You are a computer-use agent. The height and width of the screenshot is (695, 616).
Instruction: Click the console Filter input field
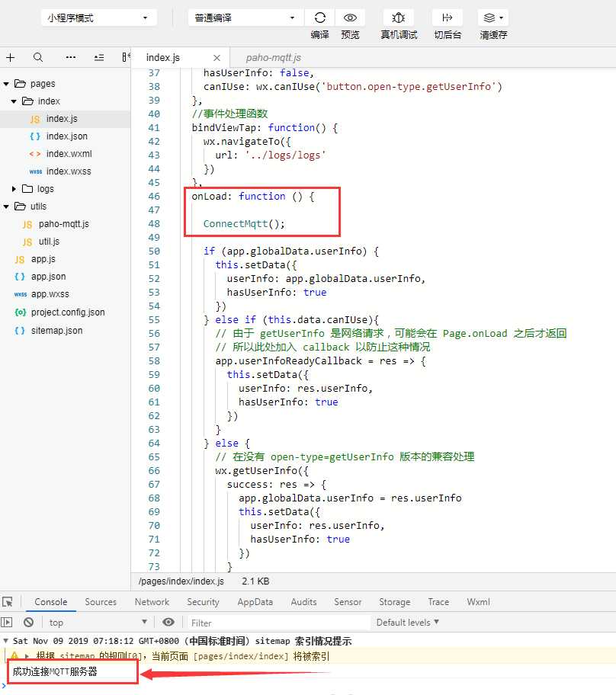tap(278, 623)
